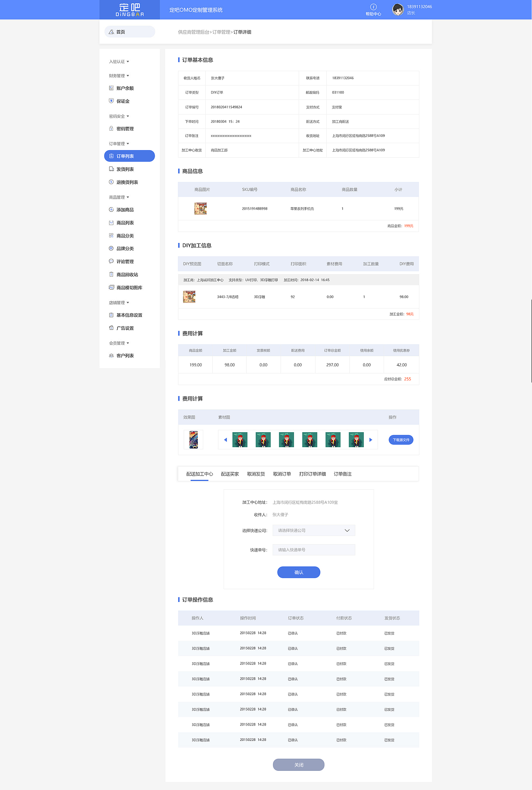Open 商品分类 grid icon item

coord(111,236)
